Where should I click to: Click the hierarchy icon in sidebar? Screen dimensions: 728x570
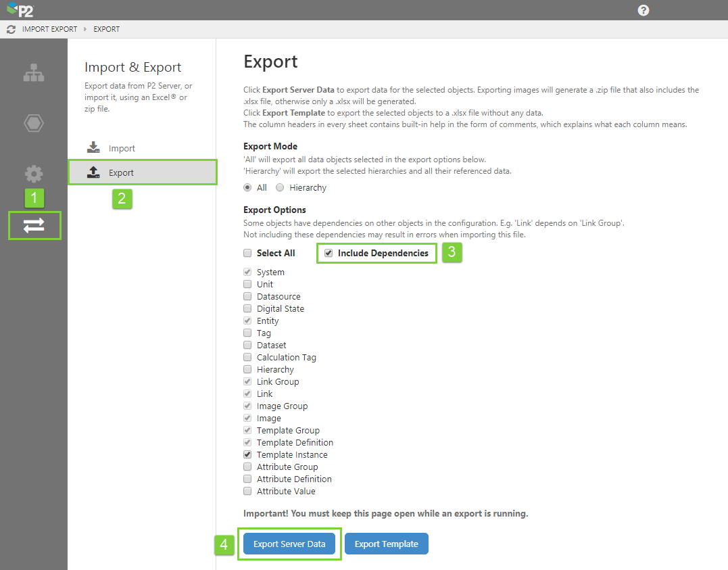34,73
